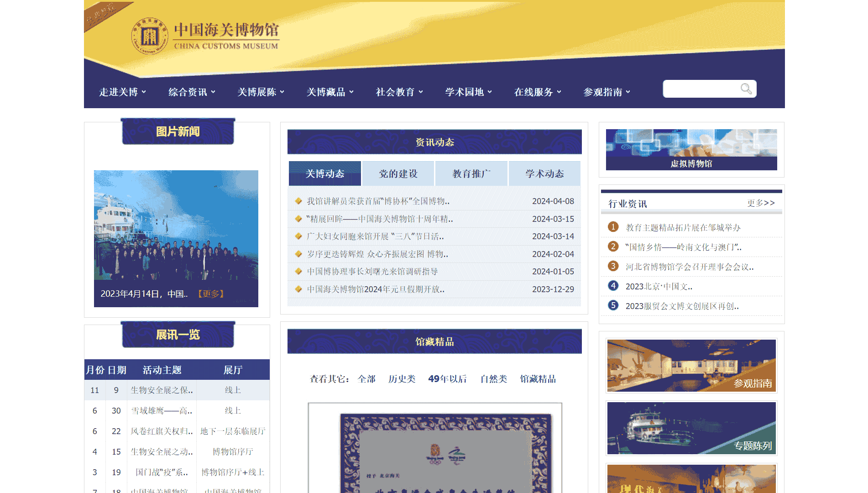Open exhibition 雪域雄鹰——高.. row

(177, 410)
